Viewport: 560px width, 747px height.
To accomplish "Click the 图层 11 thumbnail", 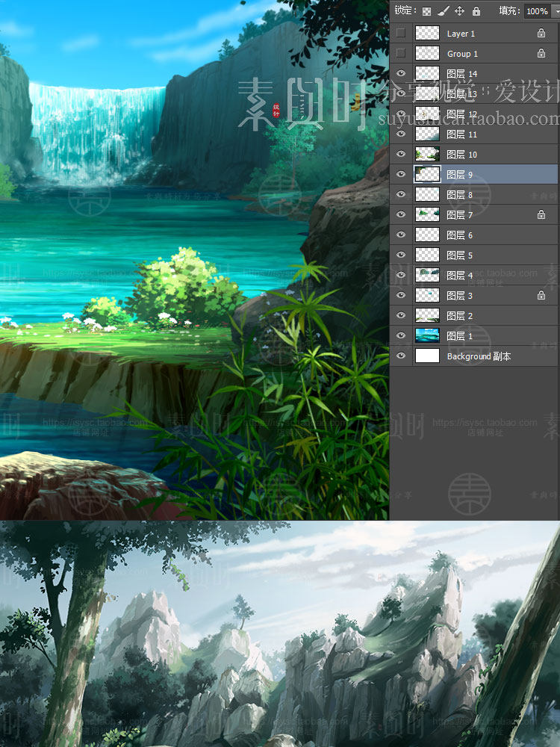I will [427, 134].
